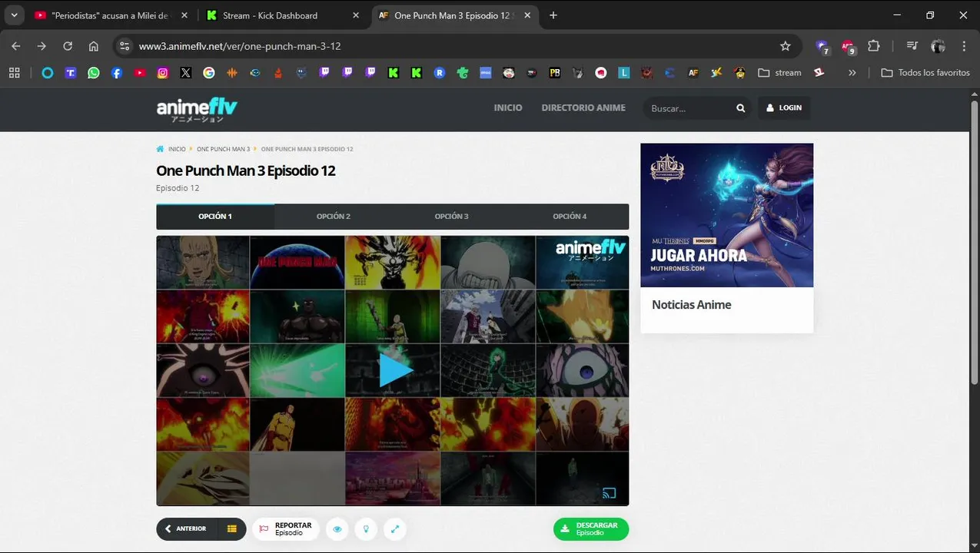Viewport: 980px width, 553px height.
Task: Expand the player with arrows icon
Action: coord(395,529)
